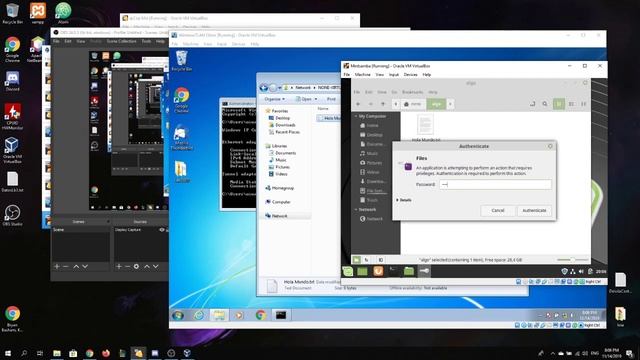
Task: Remove selected scene with OBS minus button
Action: [66, 267]
